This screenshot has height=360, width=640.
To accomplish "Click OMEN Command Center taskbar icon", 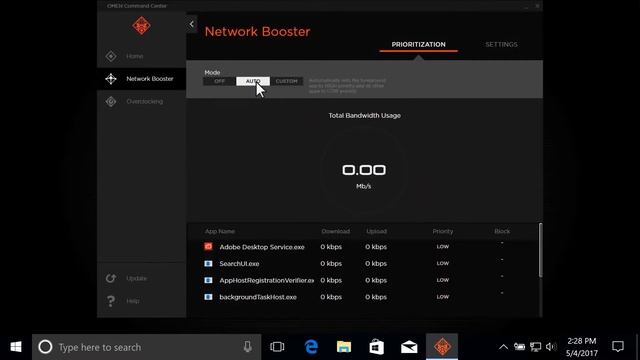I will (x=442, y=347).
